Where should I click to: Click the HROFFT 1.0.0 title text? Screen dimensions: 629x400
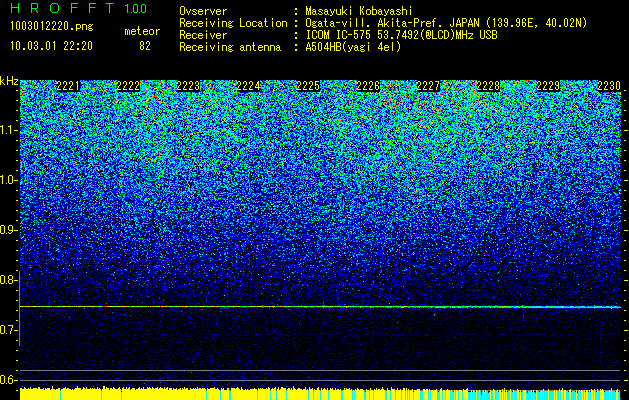[x=79, y=8]
